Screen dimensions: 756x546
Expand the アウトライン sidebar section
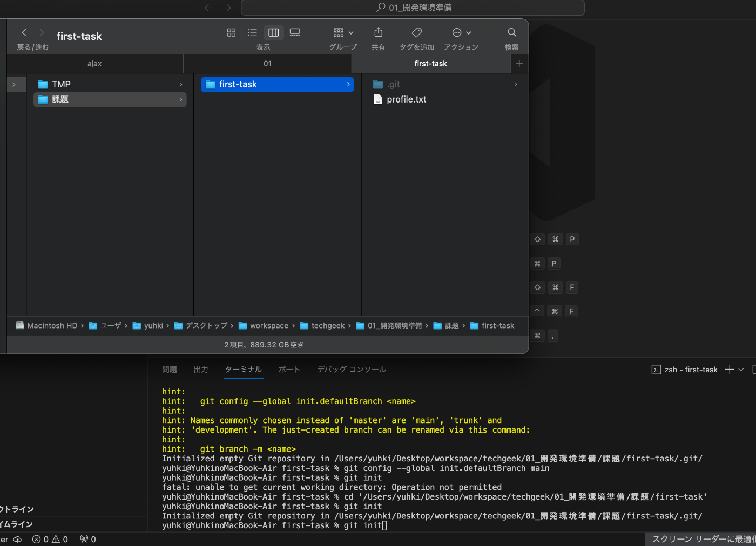pos(73,509)
